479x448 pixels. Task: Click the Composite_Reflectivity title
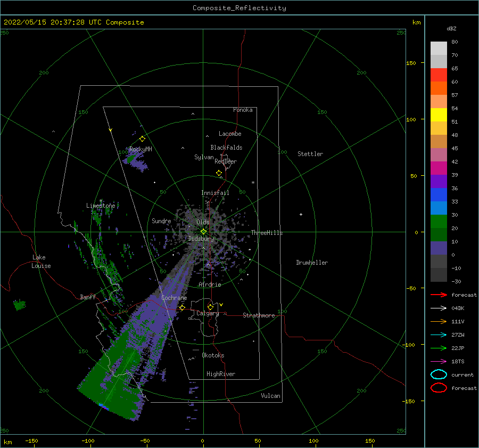click(240, 8)
